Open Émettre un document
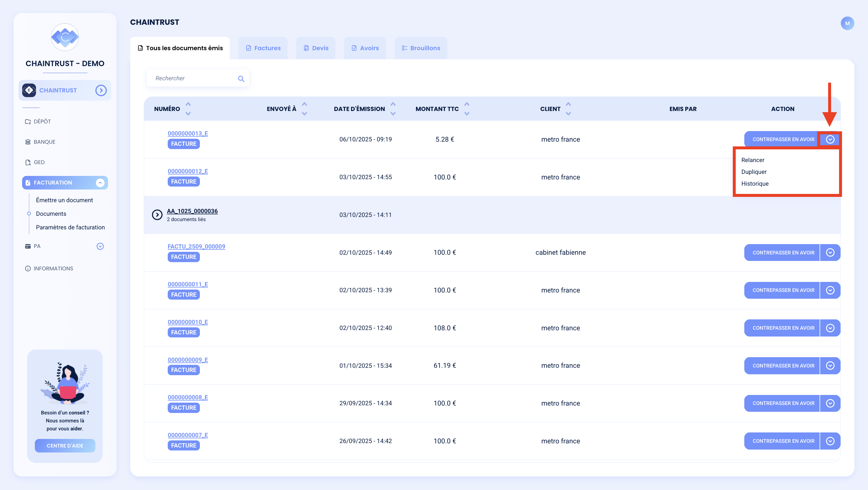 (64, 200)
